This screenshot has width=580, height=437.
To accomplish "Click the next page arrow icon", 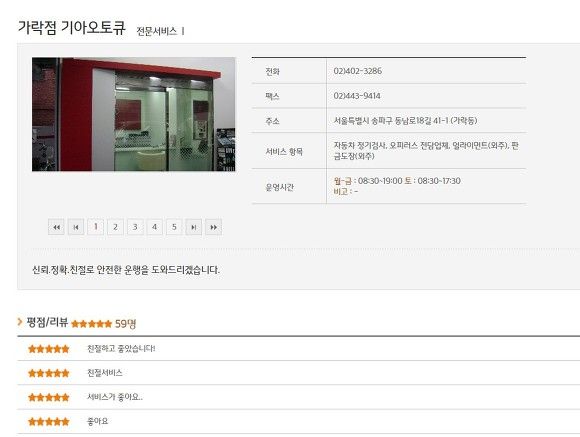I will [x=194, y=227].
